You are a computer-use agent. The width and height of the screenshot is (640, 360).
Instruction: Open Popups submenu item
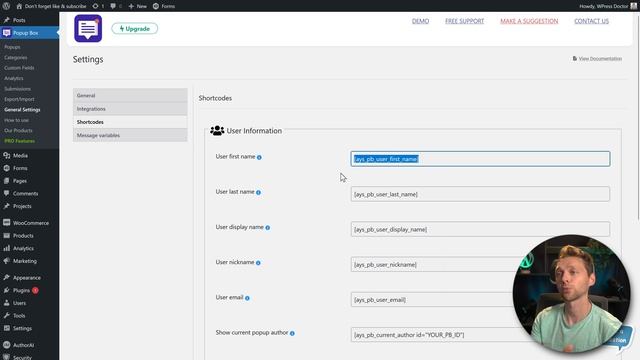tap(13, 47)
